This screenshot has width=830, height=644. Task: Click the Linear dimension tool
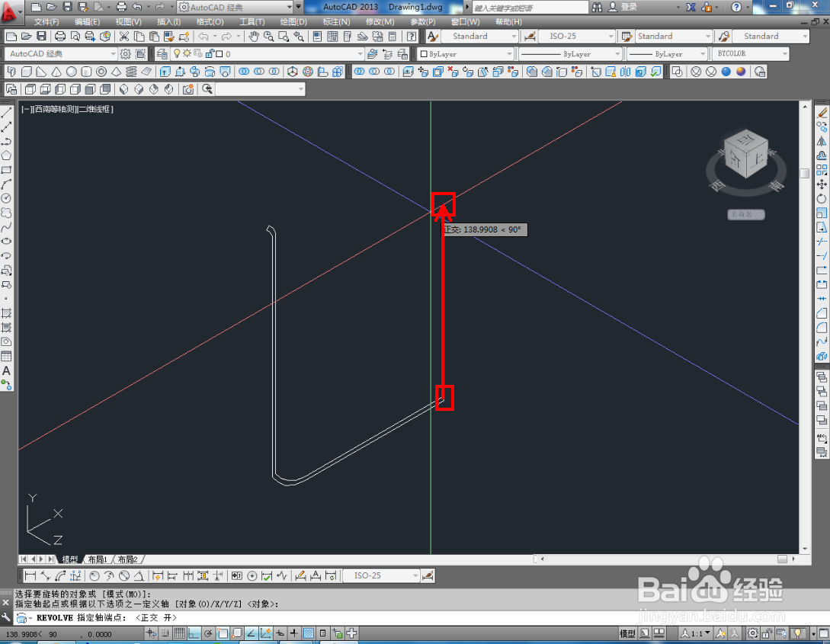(30, 575)
